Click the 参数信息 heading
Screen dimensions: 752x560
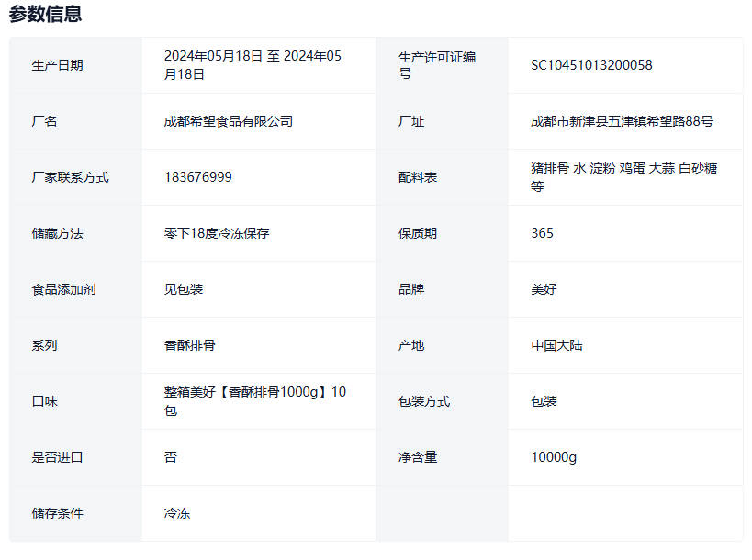tap(45, 14)
